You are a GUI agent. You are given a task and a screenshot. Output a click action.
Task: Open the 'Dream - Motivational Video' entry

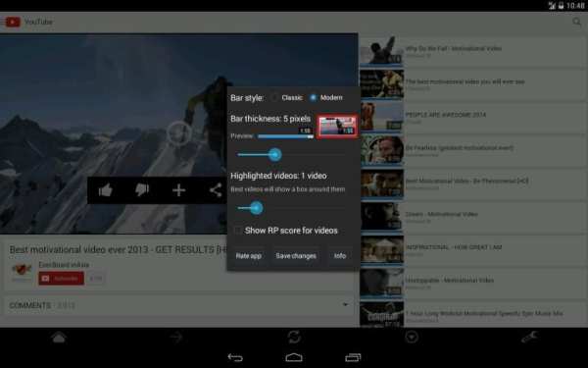tap(473, 217)
